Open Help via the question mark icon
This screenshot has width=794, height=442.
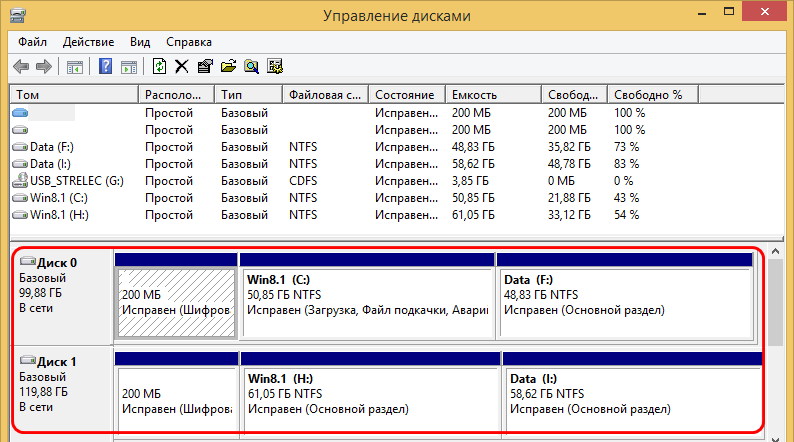click(105, 66)
